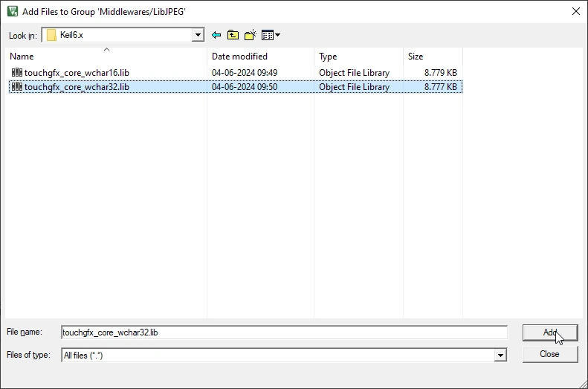Sort files by the Type column

coord(358,57)
